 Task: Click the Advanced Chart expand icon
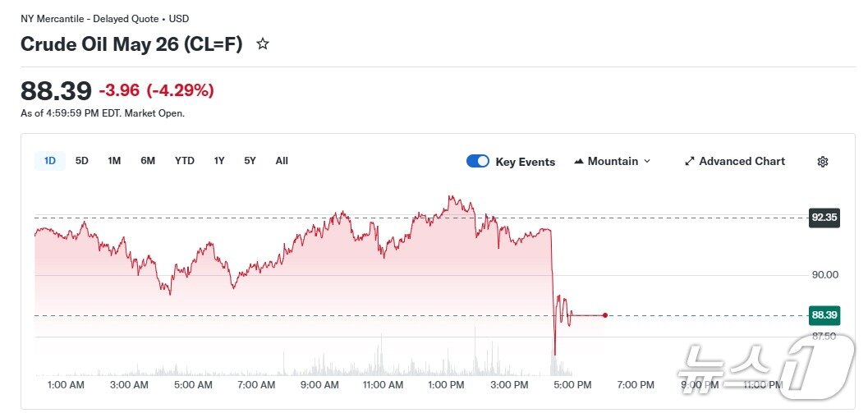pyautogui.click(x=690, y=162)
